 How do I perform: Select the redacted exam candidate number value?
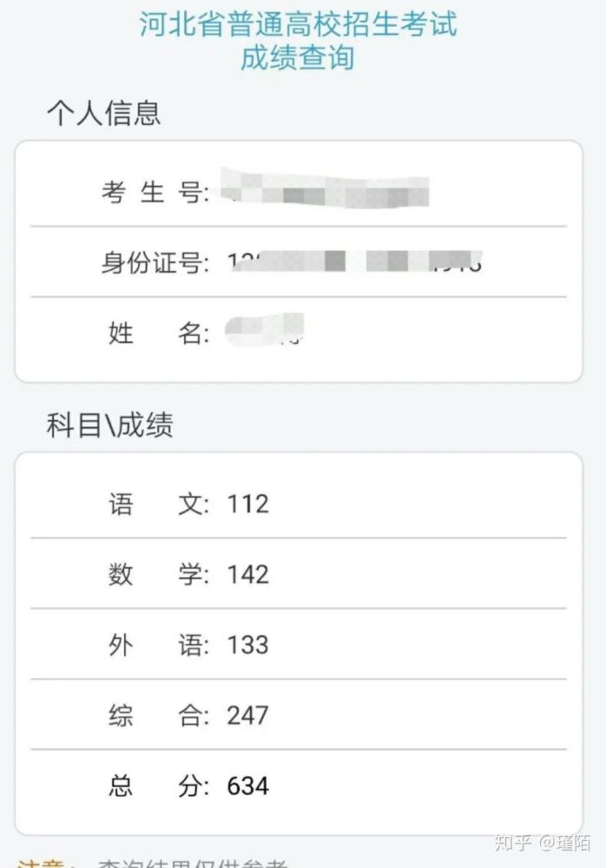pos(326,188)
